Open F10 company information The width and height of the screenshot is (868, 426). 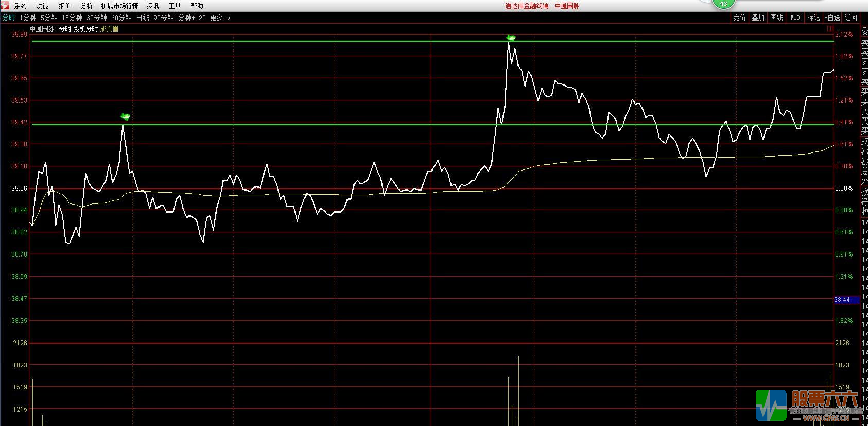[x=795, y=18]
